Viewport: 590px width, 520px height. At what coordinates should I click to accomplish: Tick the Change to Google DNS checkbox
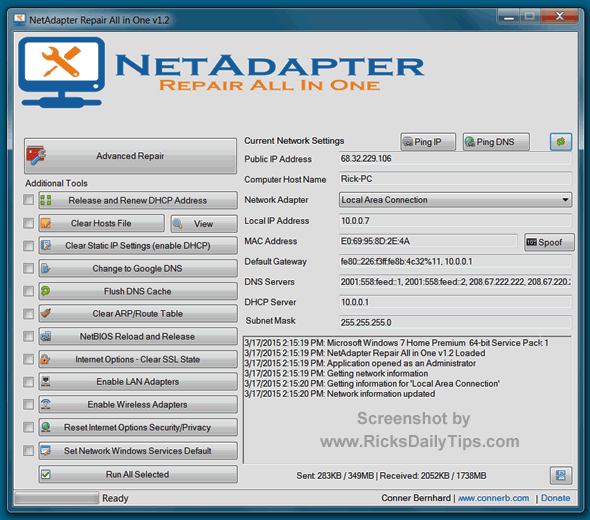(x=29, y=268)
